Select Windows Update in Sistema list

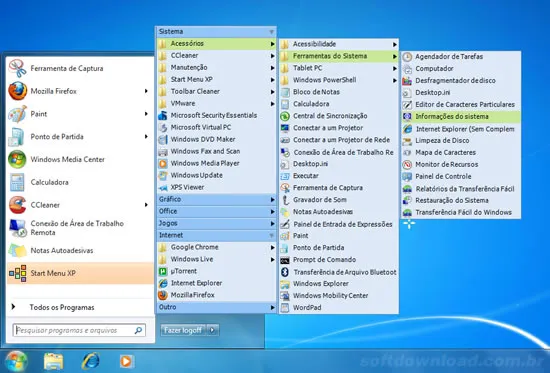(x=216, y=175)
